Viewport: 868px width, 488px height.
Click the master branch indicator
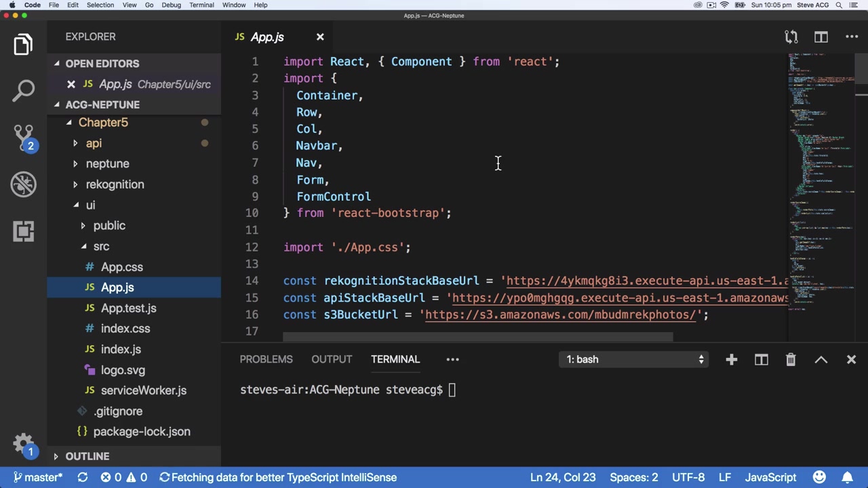coord(38,477)
